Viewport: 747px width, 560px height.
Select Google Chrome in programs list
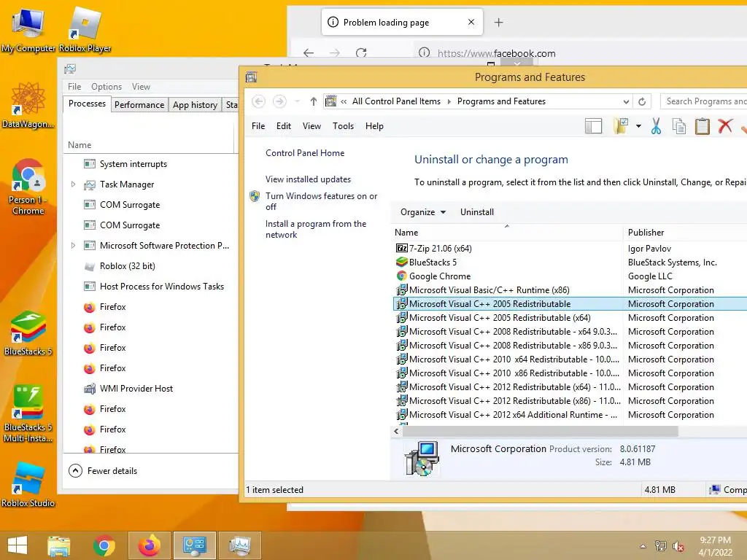[x=439, y=276]
